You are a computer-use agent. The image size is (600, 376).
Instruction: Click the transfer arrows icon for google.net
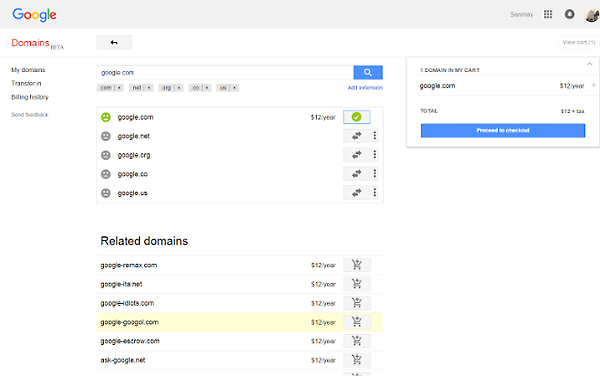click(x=357, y=135)
